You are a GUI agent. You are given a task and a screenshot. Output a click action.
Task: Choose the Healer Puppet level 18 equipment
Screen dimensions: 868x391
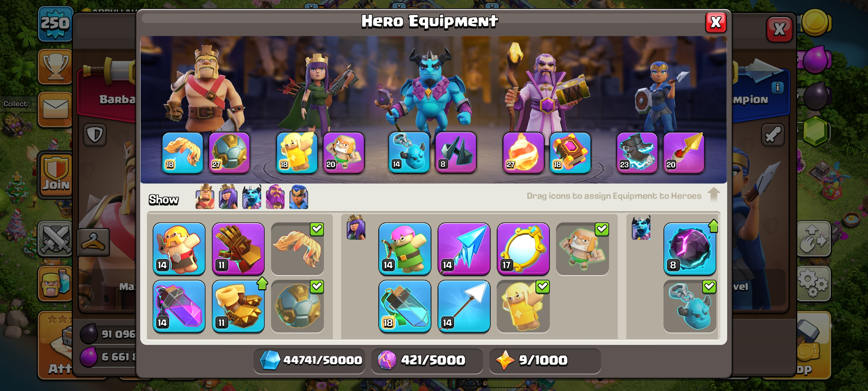[296, 153]
